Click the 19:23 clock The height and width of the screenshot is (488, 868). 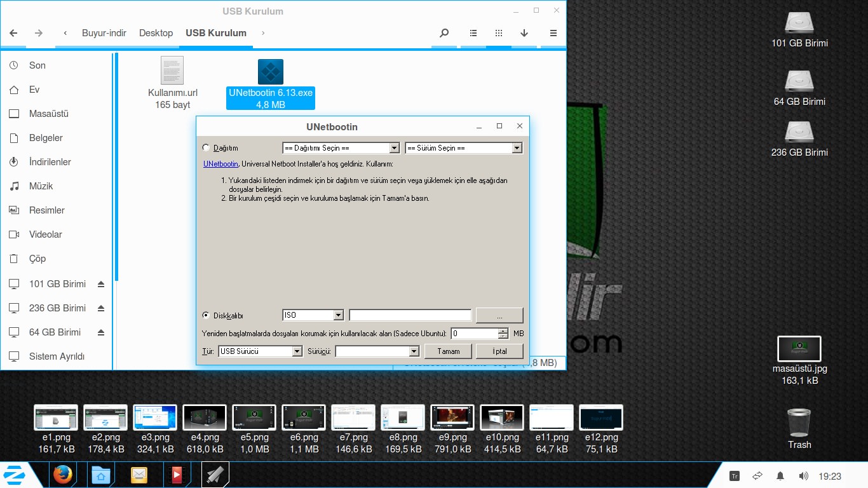[x=830, y=476]
